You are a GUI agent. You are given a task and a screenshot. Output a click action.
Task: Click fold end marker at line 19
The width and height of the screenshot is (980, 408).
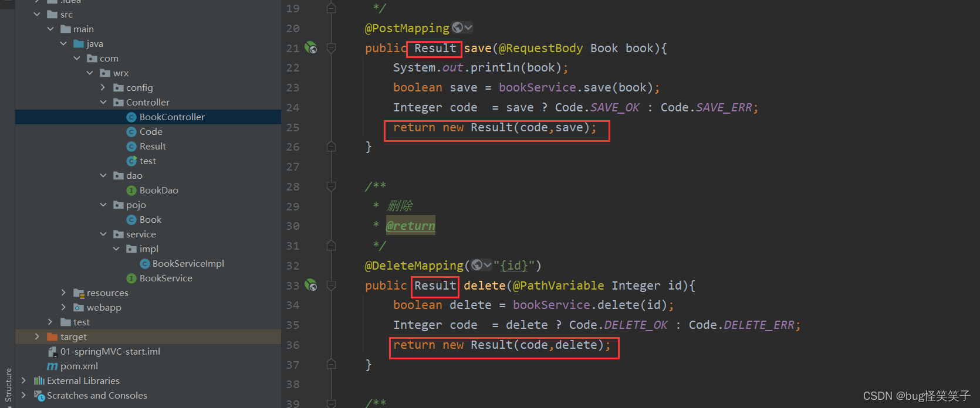[x=331, y=8]
